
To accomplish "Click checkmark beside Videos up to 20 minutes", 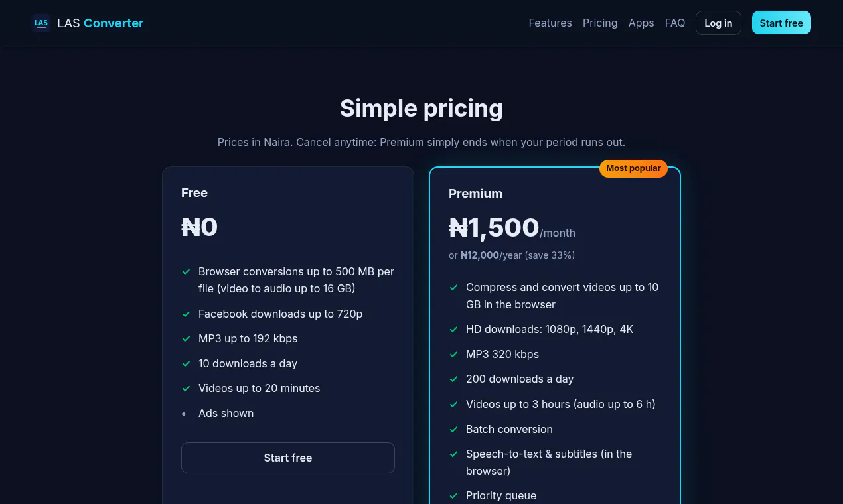I will [x=187, y=389].
